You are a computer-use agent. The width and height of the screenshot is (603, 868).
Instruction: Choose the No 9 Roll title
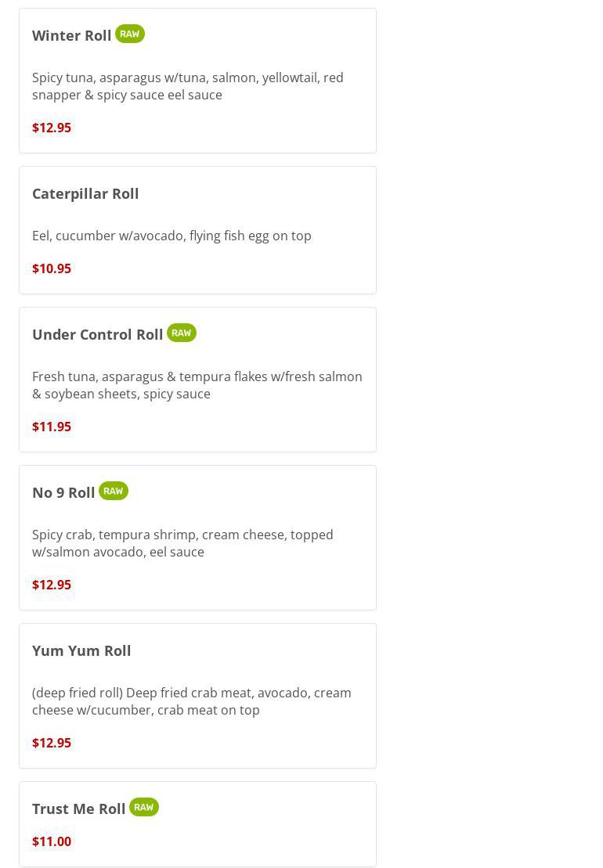pyautogui.click(x=63, y=492)
